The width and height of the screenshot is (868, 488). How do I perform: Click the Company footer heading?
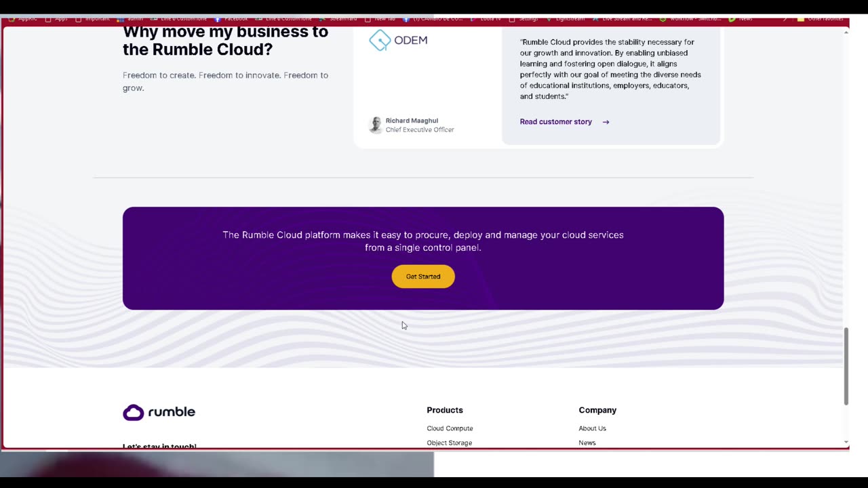coord(597,410)
